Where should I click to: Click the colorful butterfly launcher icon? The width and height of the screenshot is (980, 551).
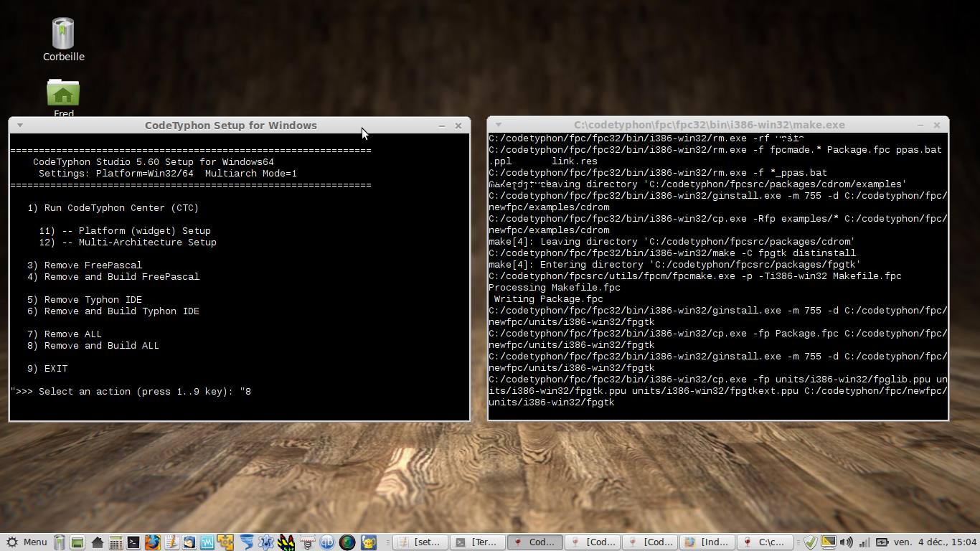point(286,542)
